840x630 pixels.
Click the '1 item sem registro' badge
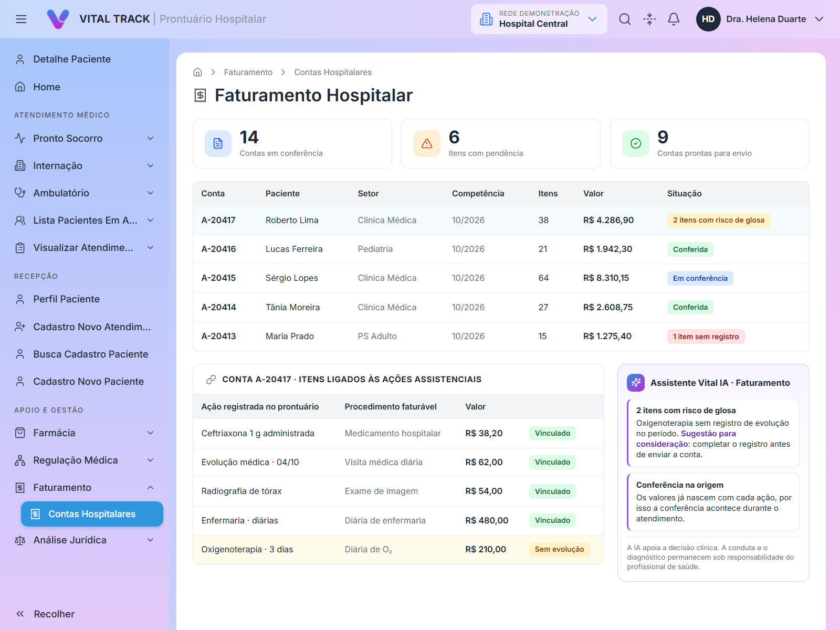pyautogui.click(x=706, y=337)
